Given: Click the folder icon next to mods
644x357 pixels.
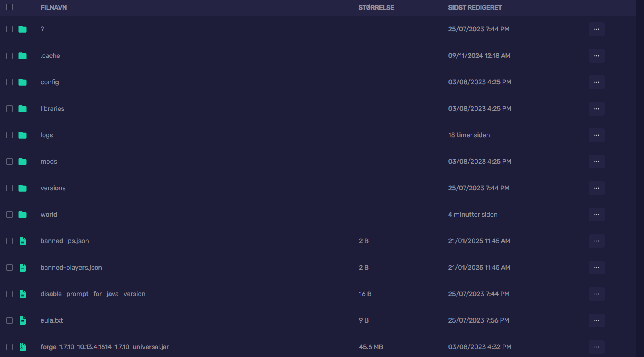Looking at the screenshot, I should [x=23, y=162].
